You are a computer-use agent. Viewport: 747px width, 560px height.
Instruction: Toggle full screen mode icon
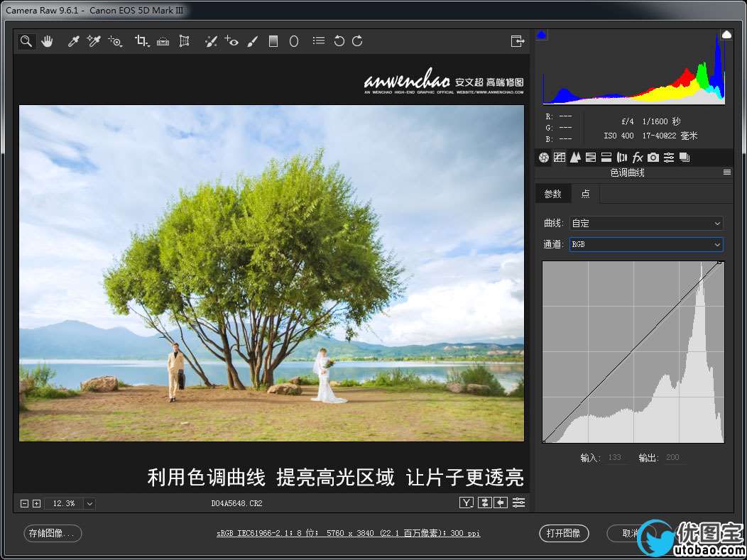518,41
